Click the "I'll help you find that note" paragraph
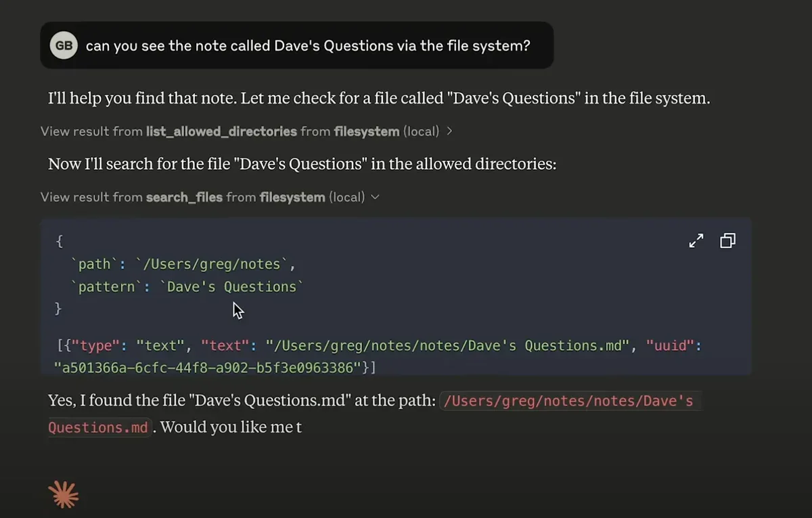Viewport: 812px width, 518px height. pyautogui.click(x=379, y=98)
